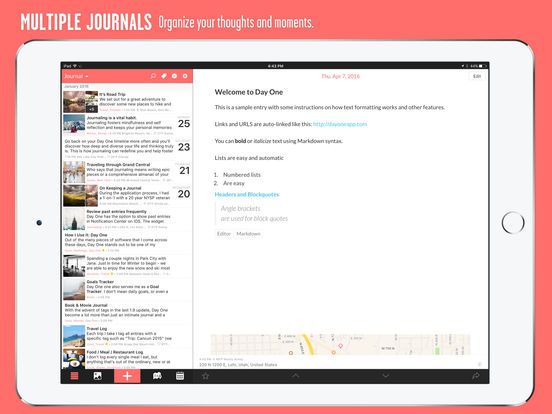Screen dimensions: 552x414
Task: Open the calendar view icon
Action: pyautogui.click(x=180, y=376)
